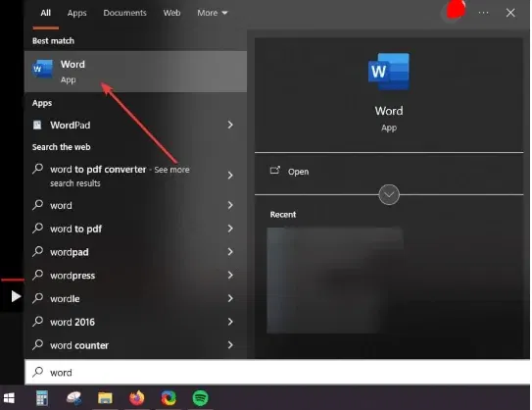Open the colorful swirl browser taskbar icon
The width and height of the screenshot is (532, 410).
coord(169,398)
